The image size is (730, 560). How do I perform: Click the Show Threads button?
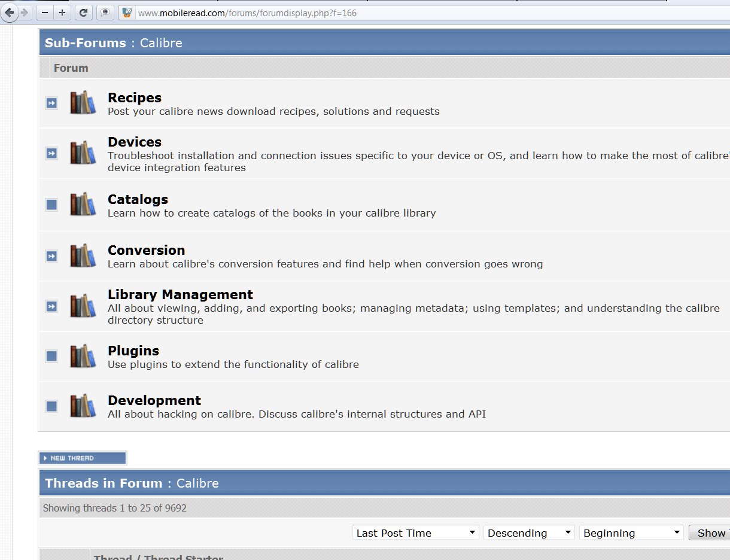710,532
